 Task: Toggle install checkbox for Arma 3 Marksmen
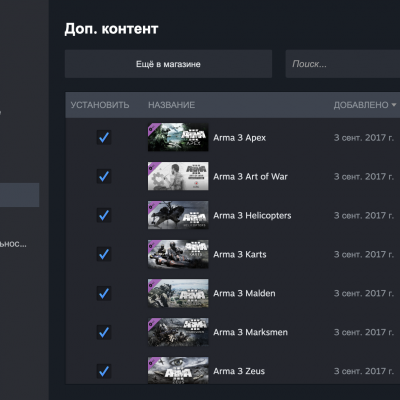pos(104,332)
